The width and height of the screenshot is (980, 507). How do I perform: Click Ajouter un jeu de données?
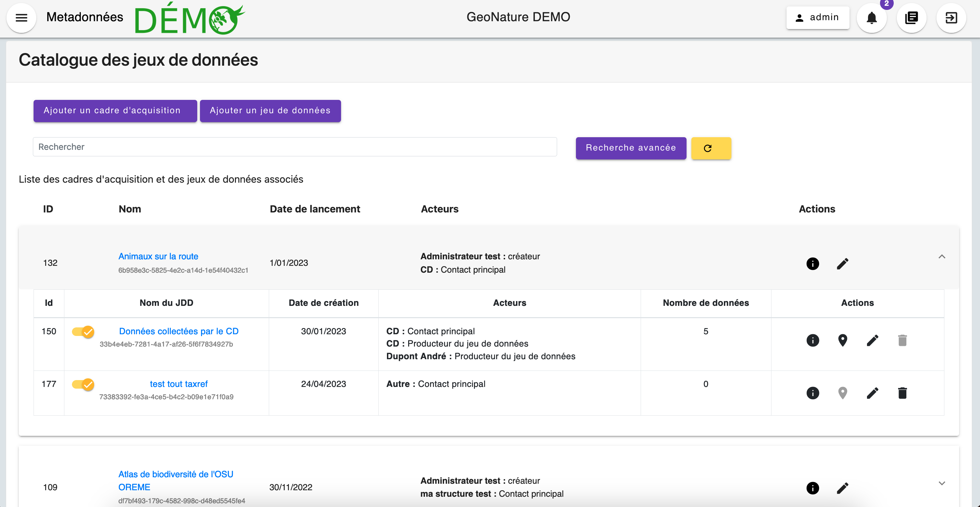pos(270,110)
